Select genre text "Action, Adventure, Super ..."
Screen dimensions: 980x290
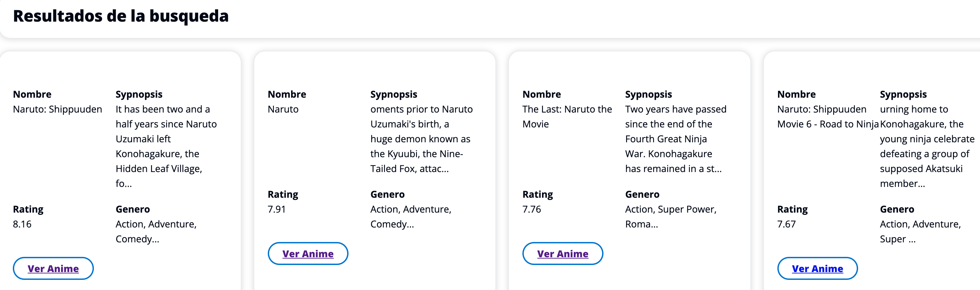point(920,231)
